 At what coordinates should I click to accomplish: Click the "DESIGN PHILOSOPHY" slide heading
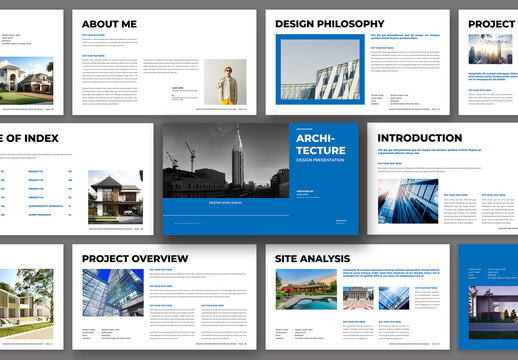(x=330, y=24)
